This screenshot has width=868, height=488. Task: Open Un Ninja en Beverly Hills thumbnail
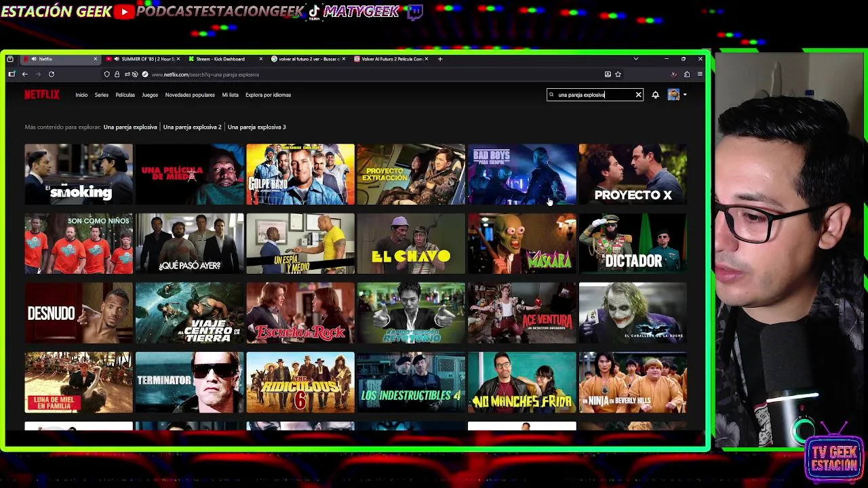[633, 382]
